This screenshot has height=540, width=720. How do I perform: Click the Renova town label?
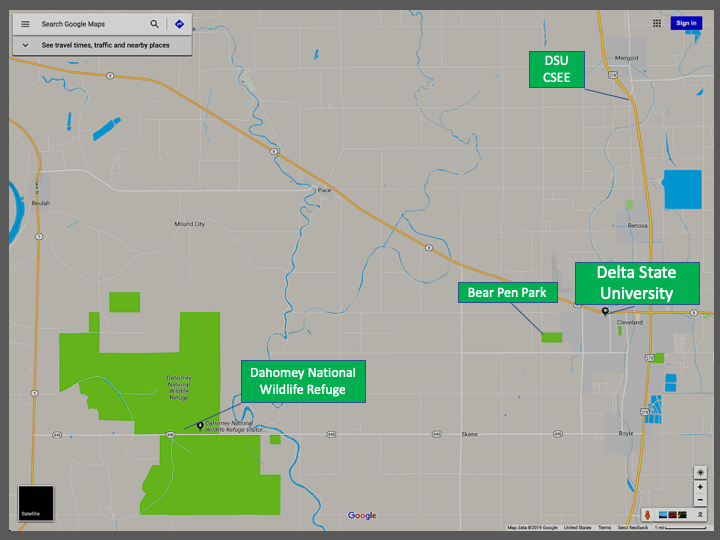[x=637, y=225]
